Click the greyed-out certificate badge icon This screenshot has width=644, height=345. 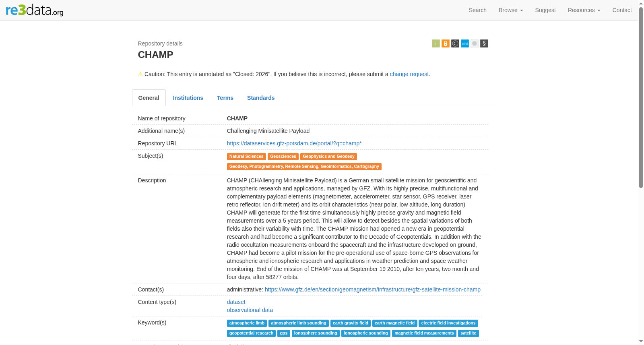(x=474, y=43)
